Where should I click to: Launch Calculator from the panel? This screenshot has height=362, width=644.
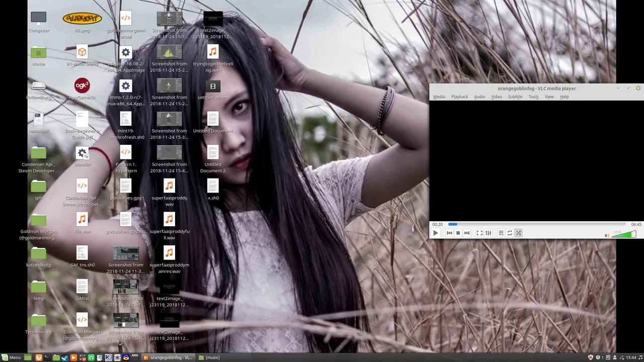(x=83, y=357)
